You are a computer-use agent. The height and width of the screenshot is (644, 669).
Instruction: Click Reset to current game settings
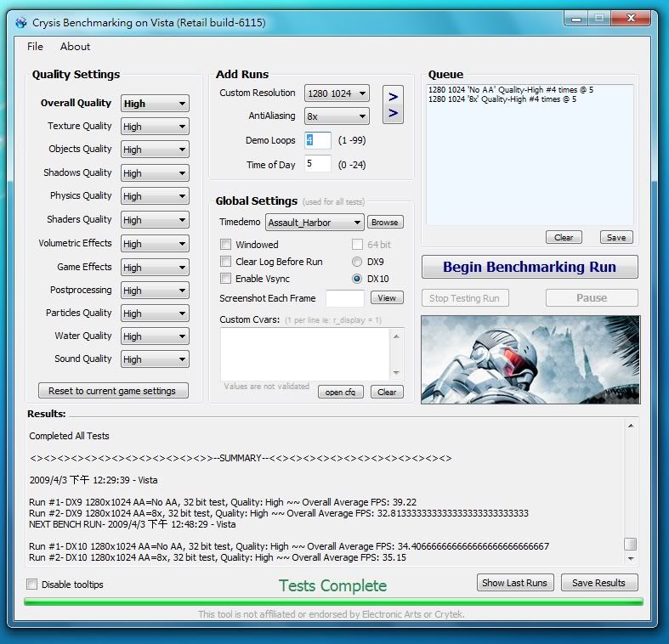[x=113, y=391]
